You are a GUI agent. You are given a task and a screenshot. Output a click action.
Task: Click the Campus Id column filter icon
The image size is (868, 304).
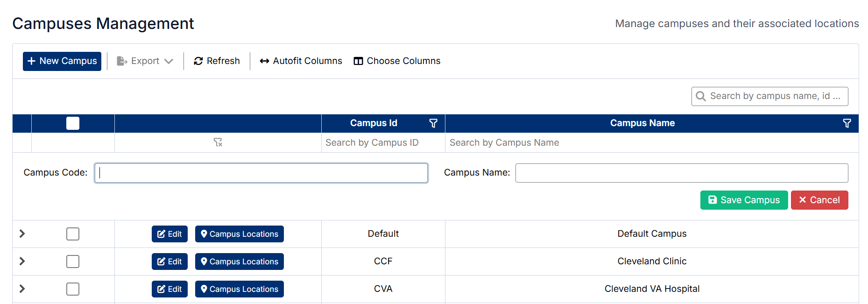coord(433,123)
